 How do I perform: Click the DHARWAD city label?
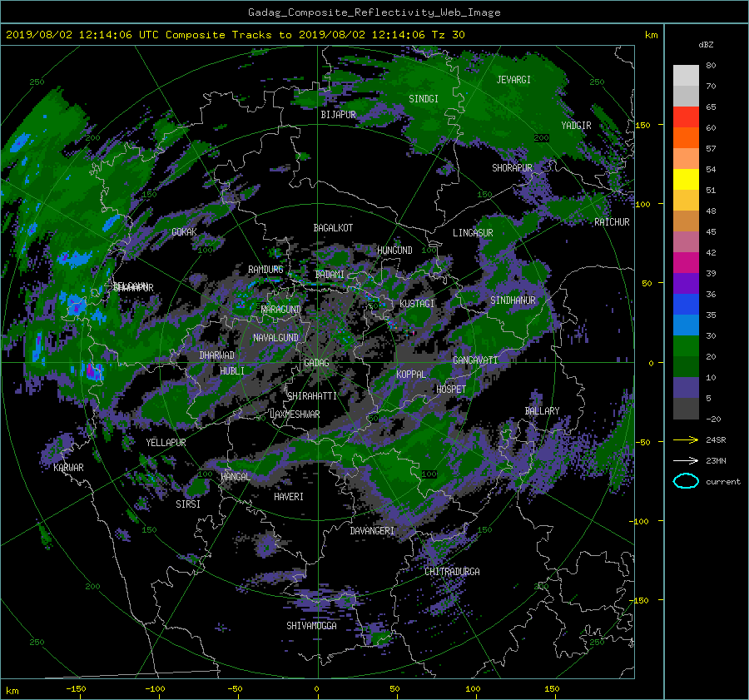pyautogui.click(x=217, y=355)
